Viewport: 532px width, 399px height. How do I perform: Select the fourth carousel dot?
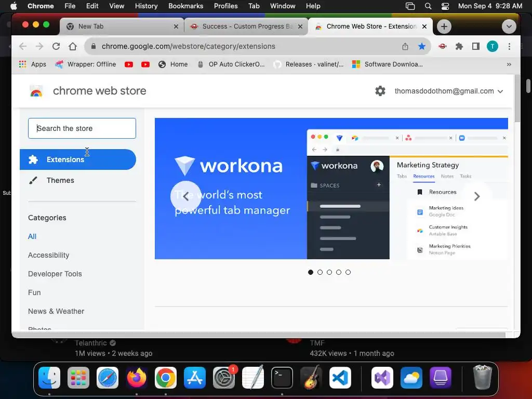pyautogui.click(x=339, y=272)
